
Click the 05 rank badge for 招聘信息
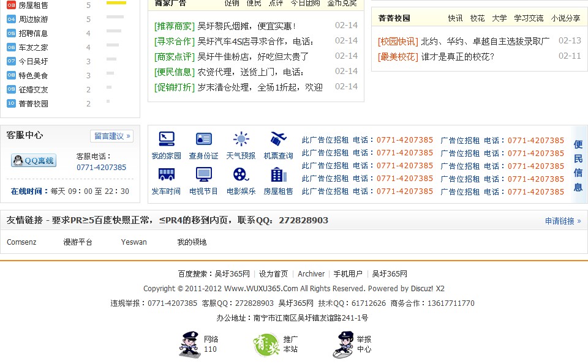(11, 33)
